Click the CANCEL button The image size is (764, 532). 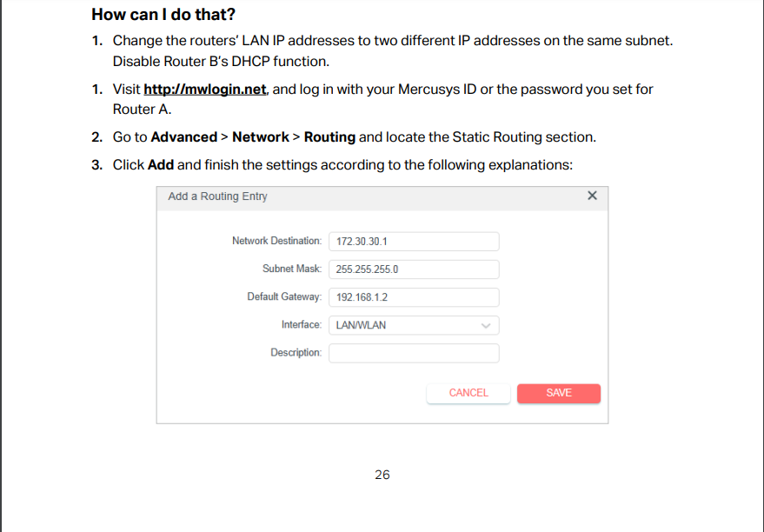point(468,393)
